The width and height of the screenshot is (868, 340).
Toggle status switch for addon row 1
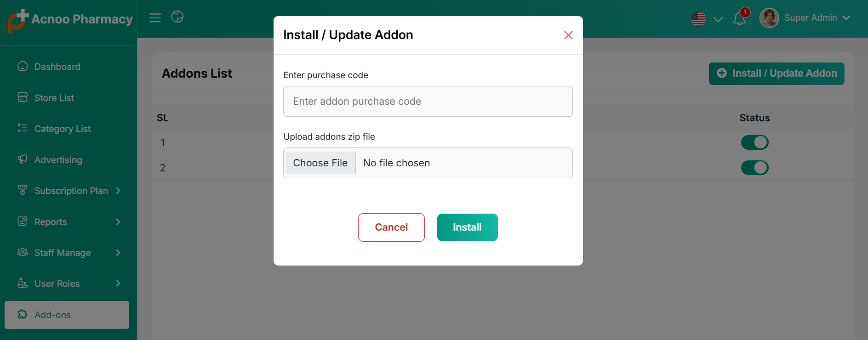pyautogui.click(x=754, y=142)
